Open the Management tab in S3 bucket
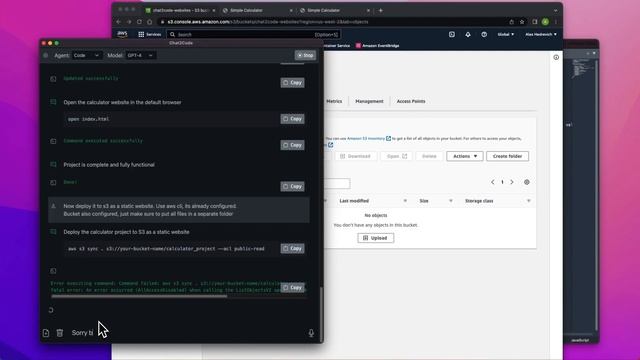Viewport: 640px width, 360px height. (x=369, y=101)
